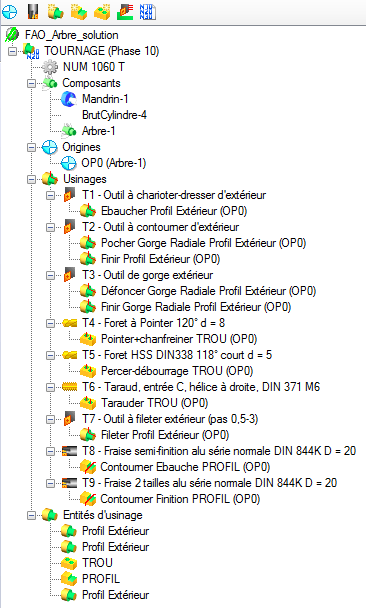Image resolution: width=366 pixels, height=608 pixels.
Task: Click the NUM 1060 T gear icon
Action: click(50, 67)
